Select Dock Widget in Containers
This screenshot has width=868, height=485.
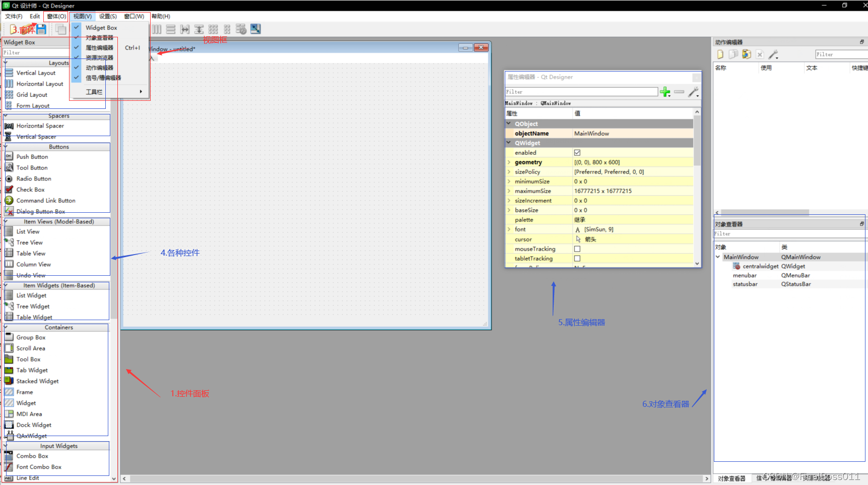[x=34, y=426]
